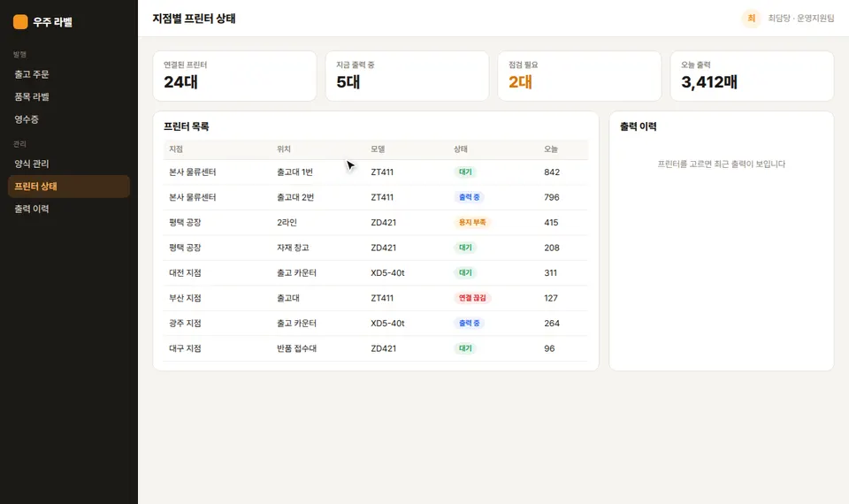The height and width of the screenshot is (504, 849).
Task: Click the XD5-40t model in 광주 지점 row
Action: click(x=387, y=324)
